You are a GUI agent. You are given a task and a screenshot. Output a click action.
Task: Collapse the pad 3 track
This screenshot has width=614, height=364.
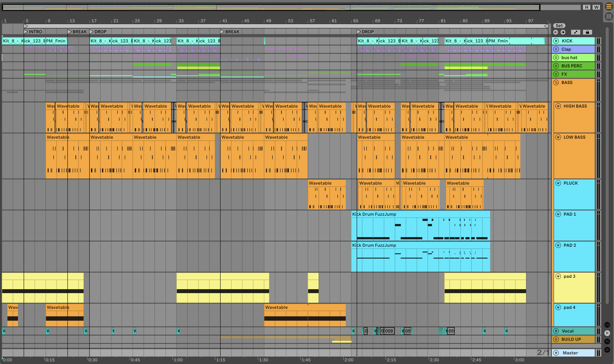558,276
